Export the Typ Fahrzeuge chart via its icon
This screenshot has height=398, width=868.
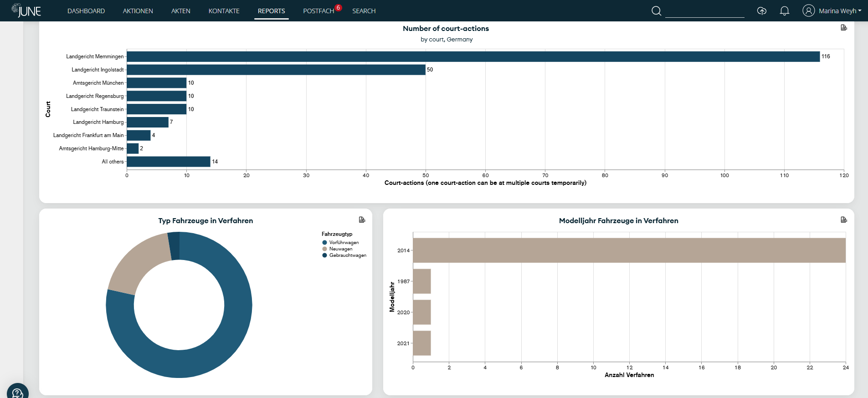362,220
